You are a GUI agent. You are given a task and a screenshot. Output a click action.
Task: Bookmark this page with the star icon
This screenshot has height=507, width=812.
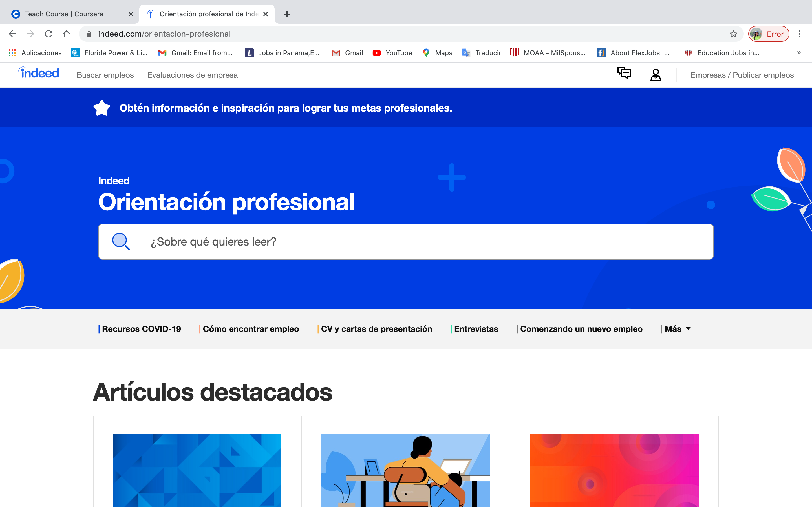coord(733,34)
